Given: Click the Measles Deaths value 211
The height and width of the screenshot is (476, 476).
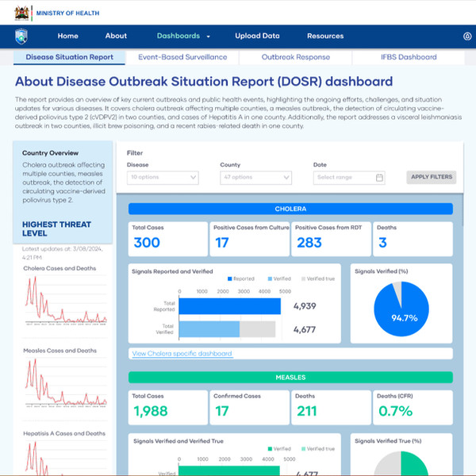Looking at the screenshot, I should click(x=306, y=411).
